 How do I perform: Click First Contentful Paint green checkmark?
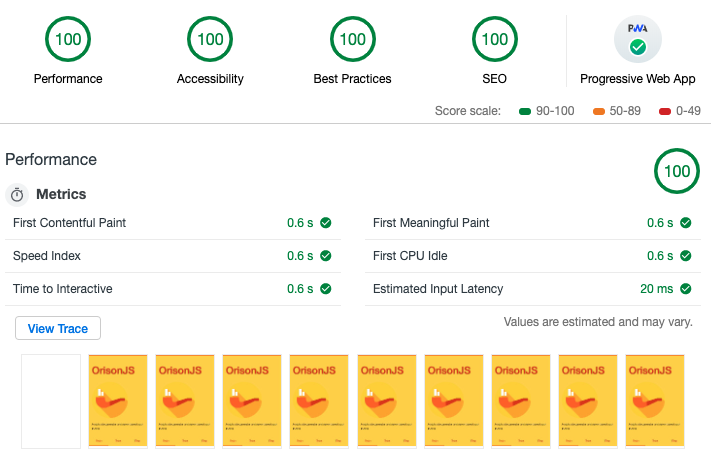click(326, 223)
